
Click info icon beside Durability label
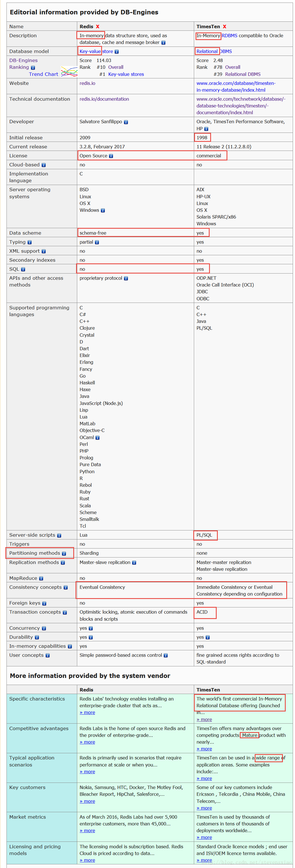(x=37, y=638)
